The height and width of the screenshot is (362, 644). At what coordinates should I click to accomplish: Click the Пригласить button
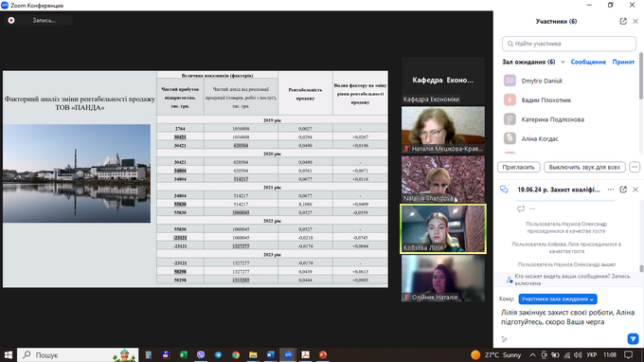tap(518, 167)
